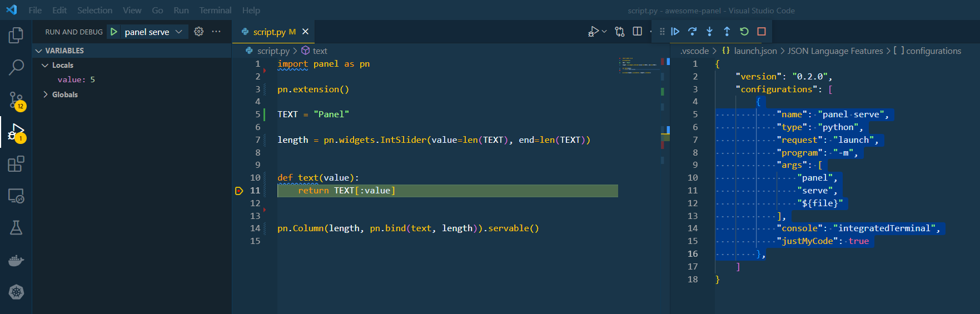Click the TEXT = "Panel" assignment line
Viewport: 980px width, 314px height.
coord(314,114)
